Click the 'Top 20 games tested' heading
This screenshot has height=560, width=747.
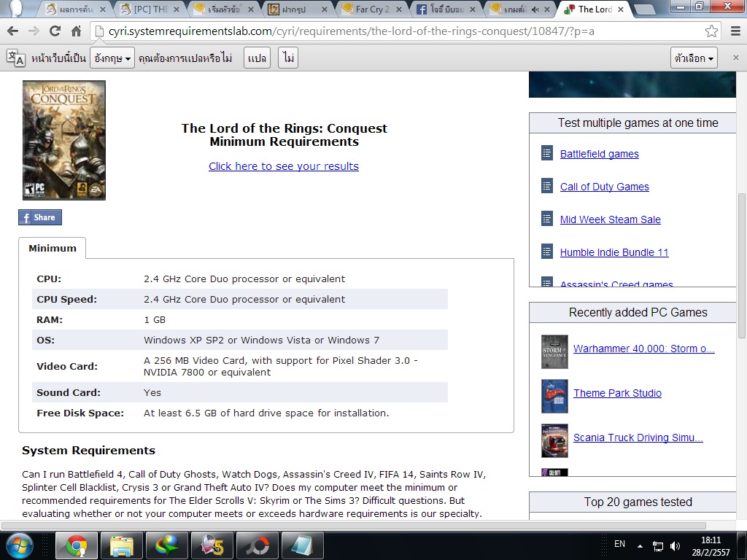tap(638, 502)
